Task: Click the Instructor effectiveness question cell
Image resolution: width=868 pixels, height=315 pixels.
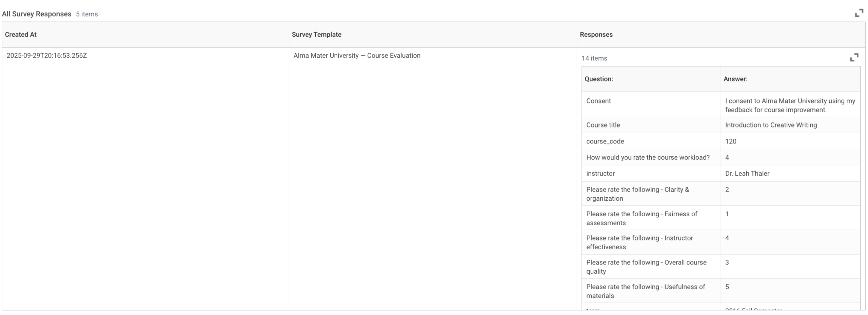Action: (x=639, y=242)
